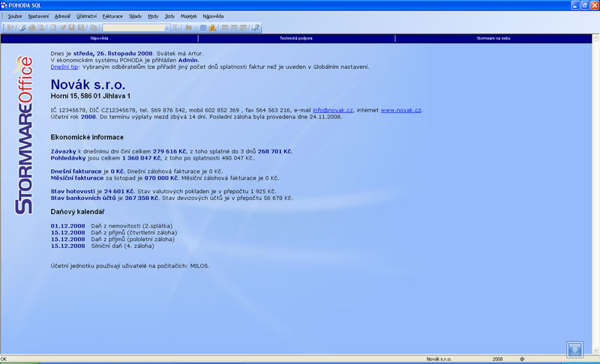Click the amount 870 000 Kč

[161, 178]
